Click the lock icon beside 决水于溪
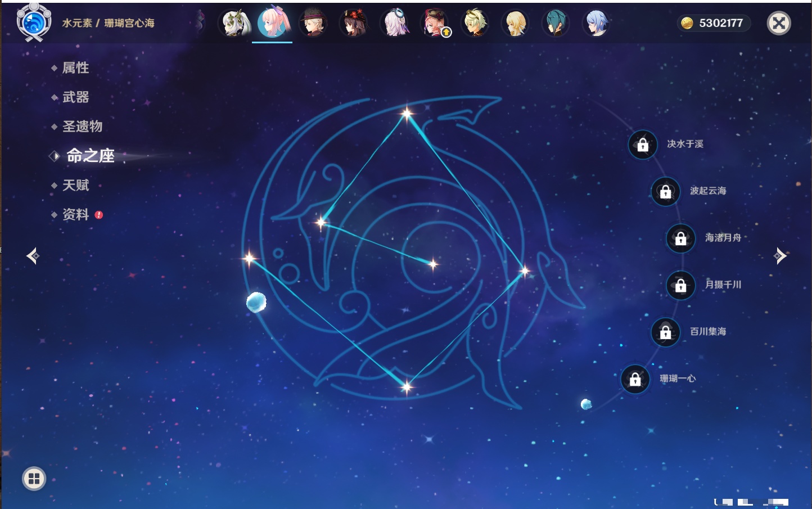Screen dimensions: 812x509 (643, 145)
